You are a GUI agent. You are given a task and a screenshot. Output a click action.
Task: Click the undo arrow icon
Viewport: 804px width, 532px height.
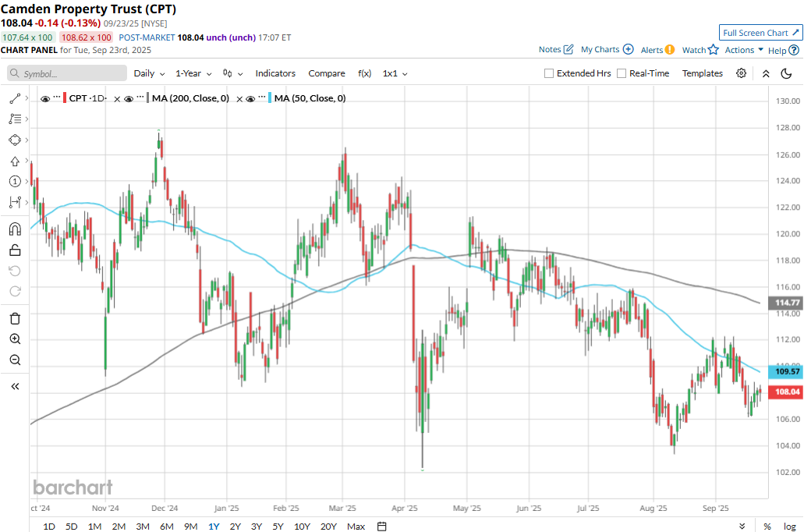point(15,271)
